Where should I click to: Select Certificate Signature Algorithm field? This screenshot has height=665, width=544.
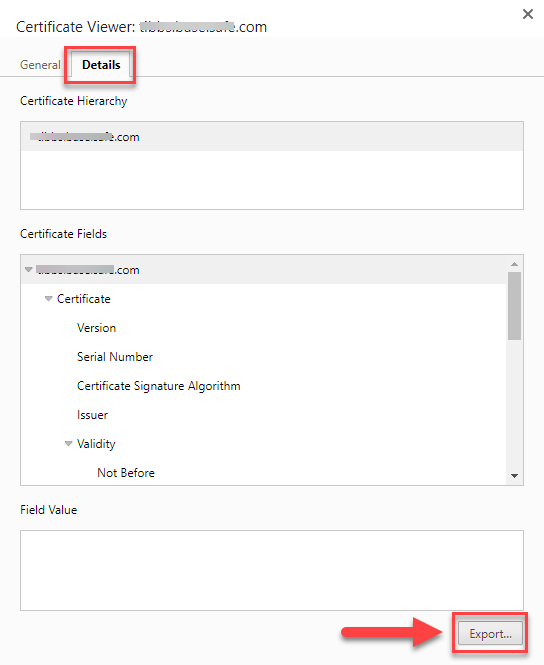click(264, 386)
